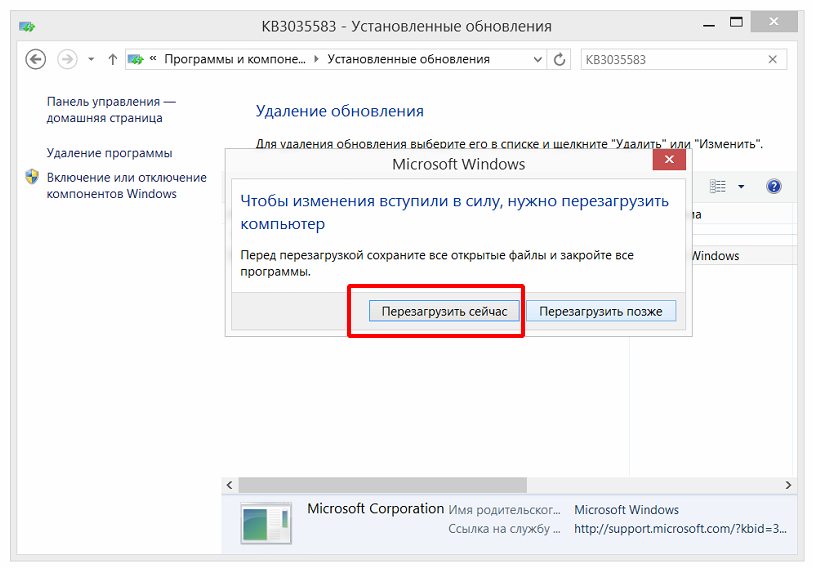The height and width of the screenshot is (568, 813).
Task: Click the view layout icon
Action: point(718,186)
